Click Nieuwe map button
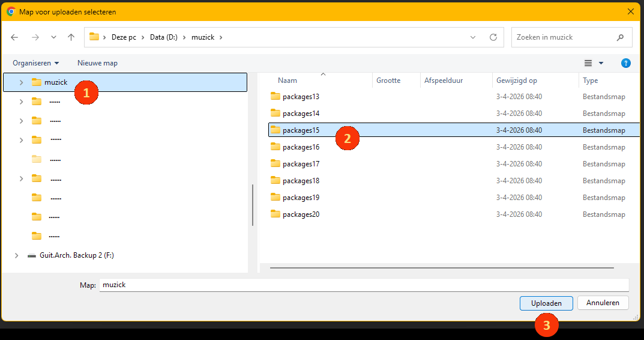Image resolution: width=644 pixels, height=340 pixels. (x=97, y=63)
